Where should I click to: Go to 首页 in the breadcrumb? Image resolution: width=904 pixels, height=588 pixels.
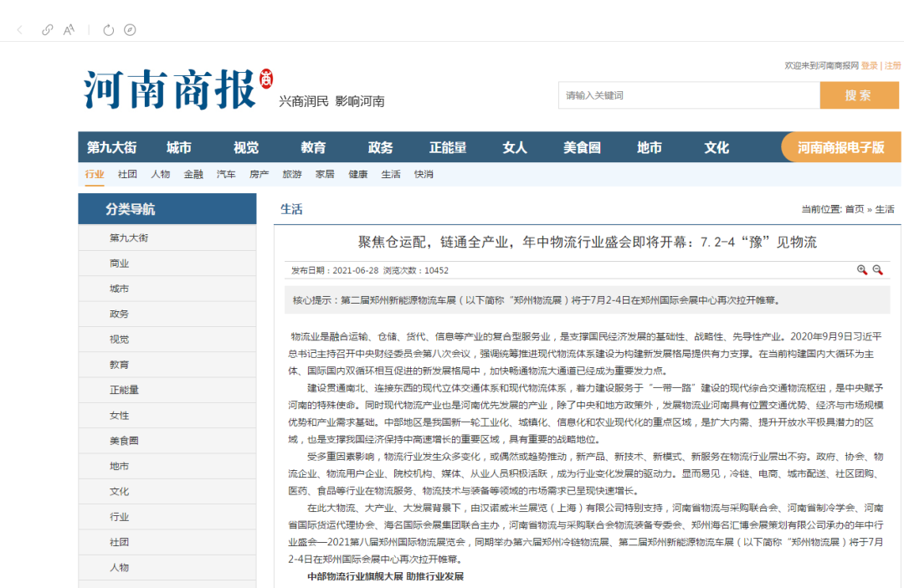coord(854,210)
